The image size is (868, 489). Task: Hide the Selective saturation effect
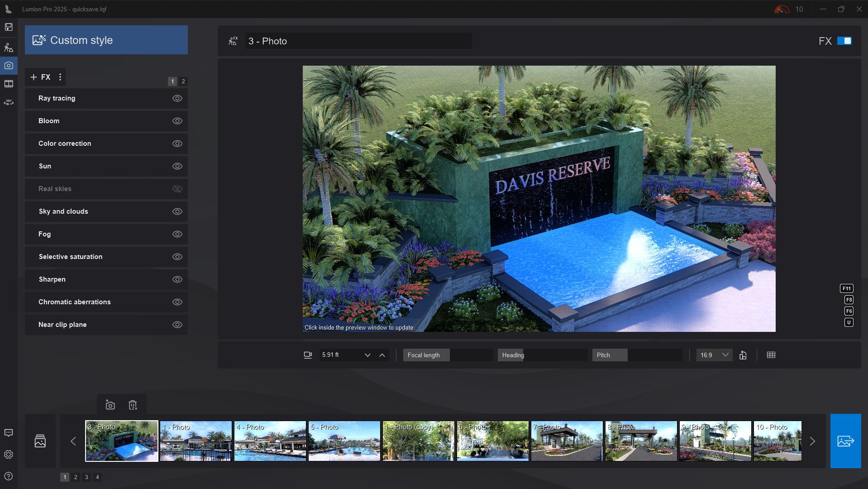coord(177,257)
